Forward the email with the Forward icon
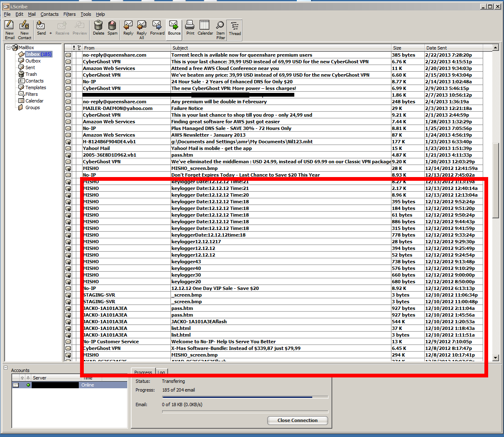Screen dimensions: 504x437 tap(157, 28)
